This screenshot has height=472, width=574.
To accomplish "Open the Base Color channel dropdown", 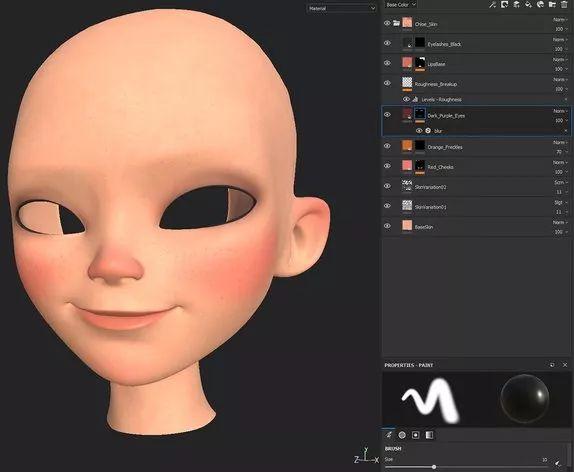I will point(400,5).
